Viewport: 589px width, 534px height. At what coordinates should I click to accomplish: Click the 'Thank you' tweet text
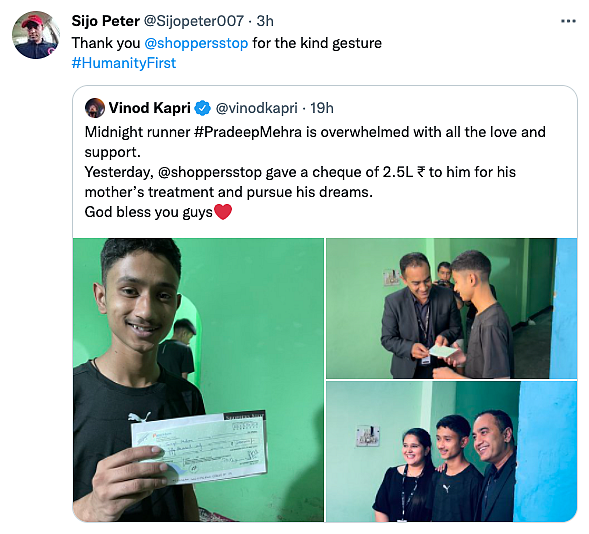[106, 43]
